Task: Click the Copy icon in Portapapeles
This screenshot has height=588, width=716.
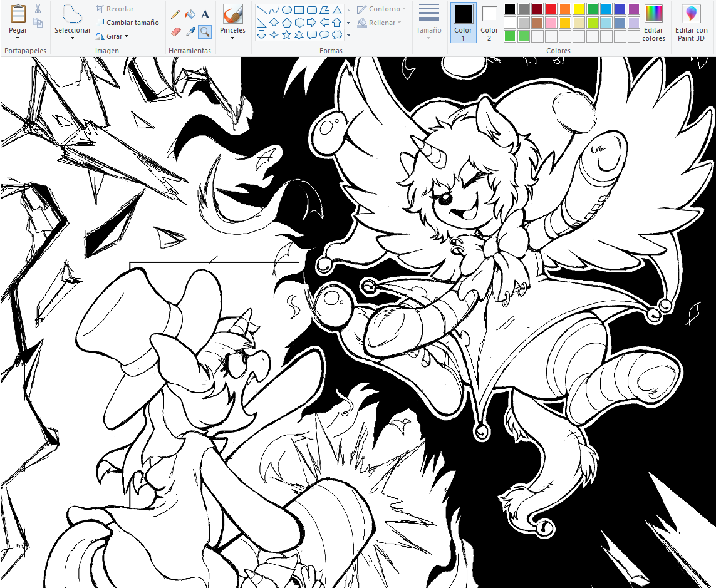Action: 38,23
